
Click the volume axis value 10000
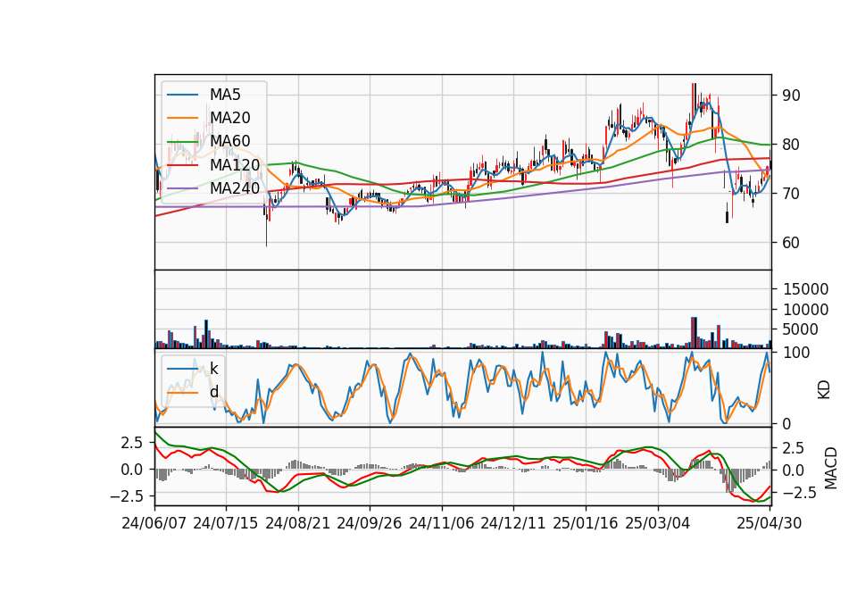coord(805,310)
